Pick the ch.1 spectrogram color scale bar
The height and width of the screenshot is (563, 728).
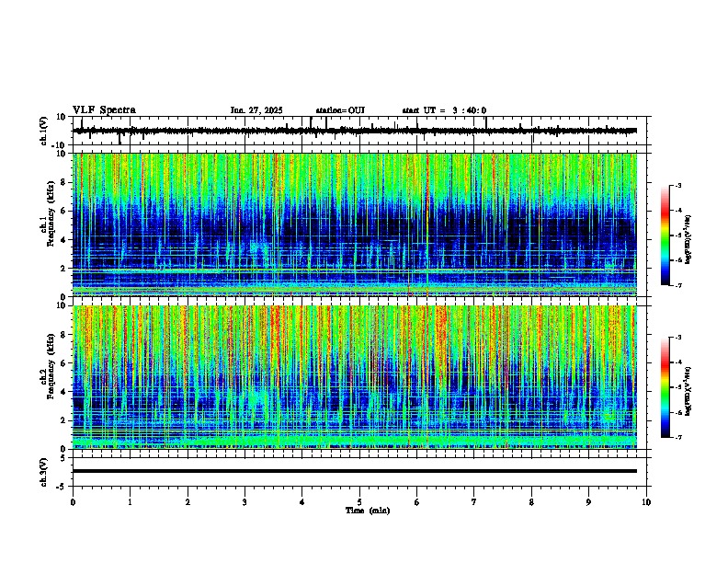(x=665, y=236)
